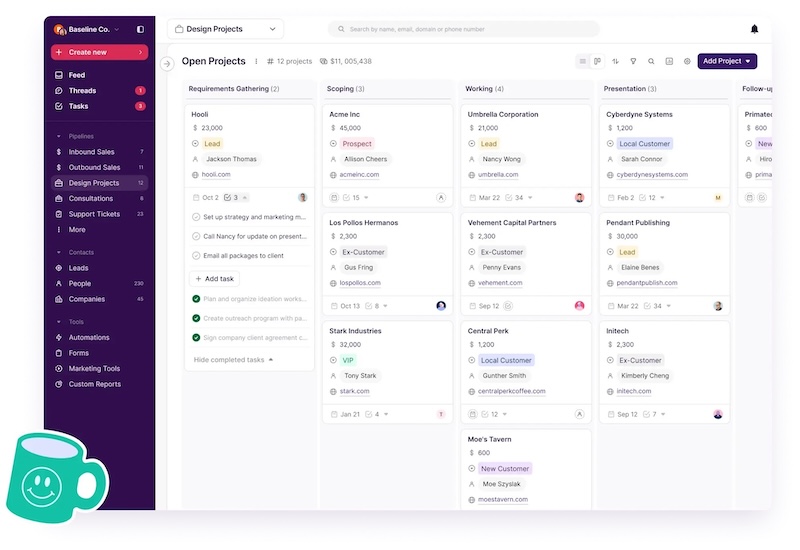This screenshot has height=550, width=800.
Task: Collapse the left sidebar panel icon
Action: pos(140,29)
